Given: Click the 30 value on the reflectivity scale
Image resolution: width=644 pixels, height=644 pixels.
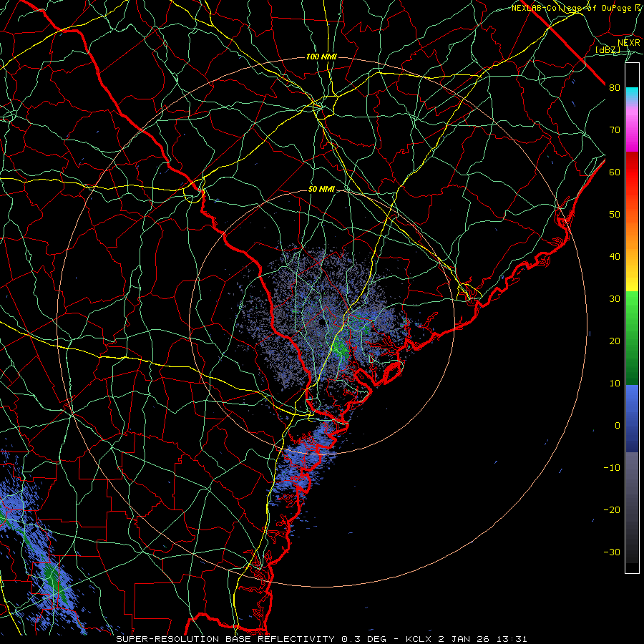Looking at the screenshot, I should pyautogui.click(x=615, y=299).
